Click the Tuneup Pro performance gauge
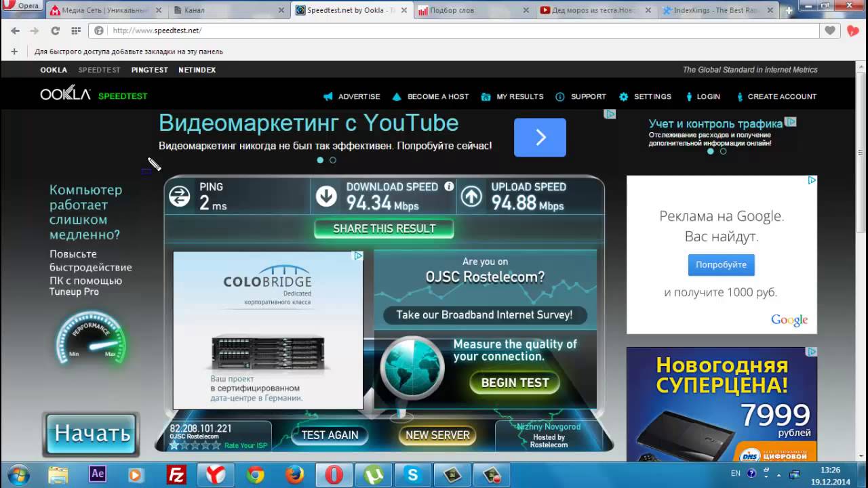The image size is (868, 488). [x=92, y=338]
